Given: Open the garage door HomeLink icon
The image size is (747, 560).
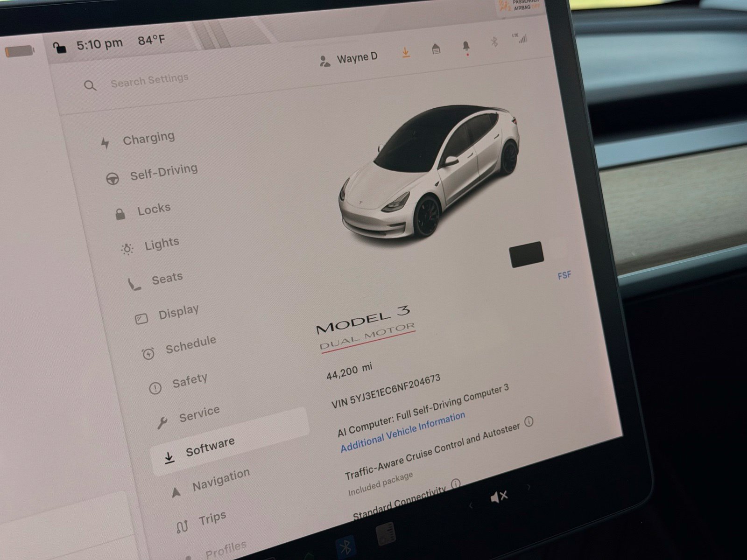Looking at the screenshot, I should (x=436, y=49).
